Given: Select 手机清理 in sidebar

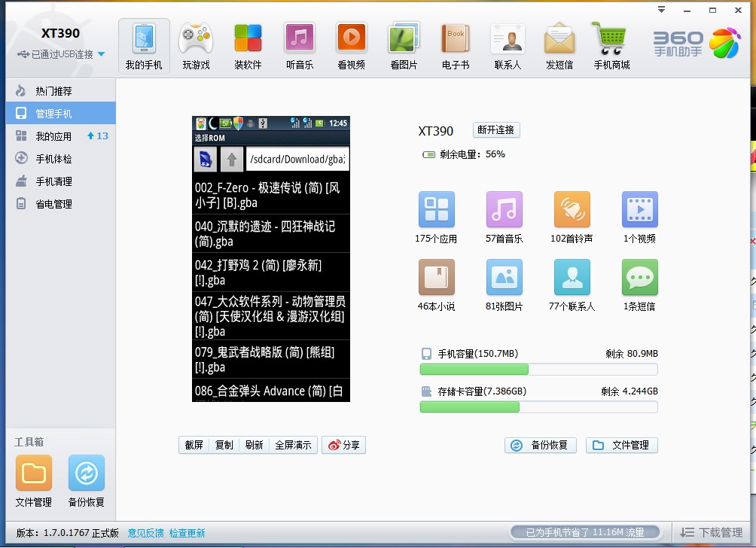Looking at the screenshot, I should 61,181.
